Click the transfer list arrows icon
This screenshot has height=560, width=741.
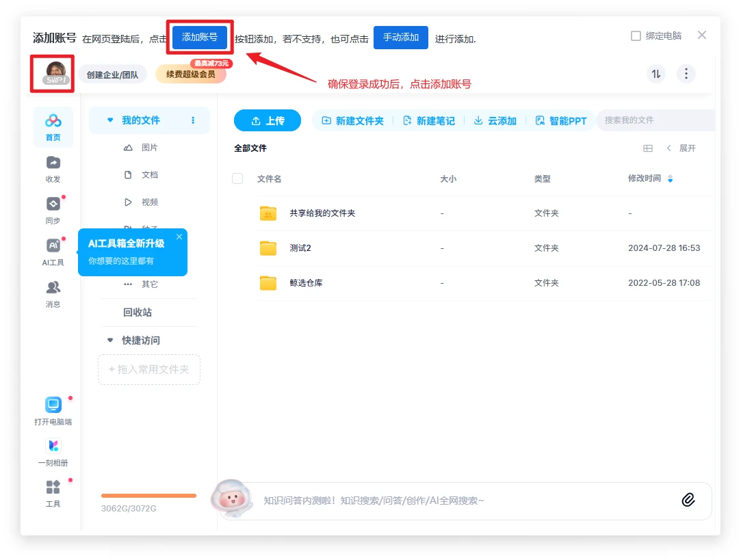(656, 74)
